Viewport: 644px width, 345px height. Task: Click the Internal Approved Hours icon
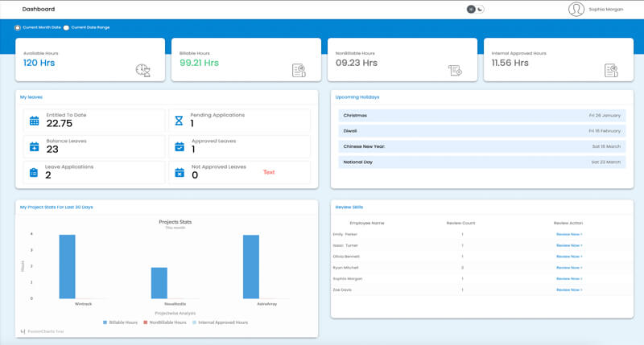(x=611, y=70)
